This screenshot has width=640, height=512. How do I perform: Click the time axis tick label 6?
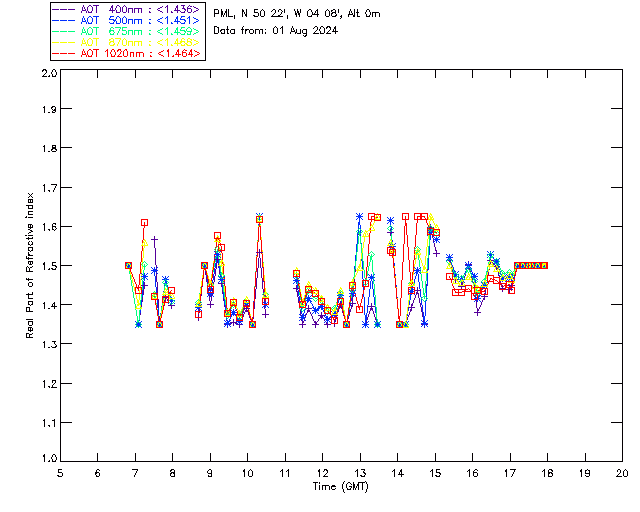tap(98, 473)
